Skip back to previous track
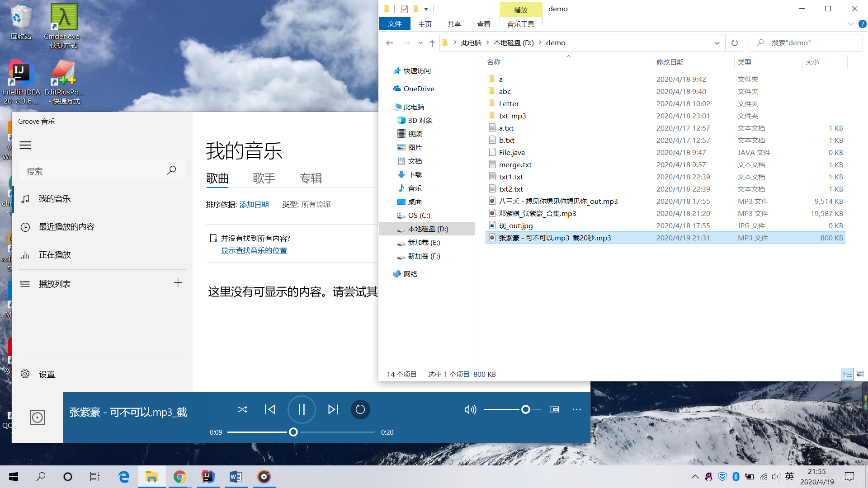Image resolution: width=868 pixels, height=488 pixels. [270, 409]
